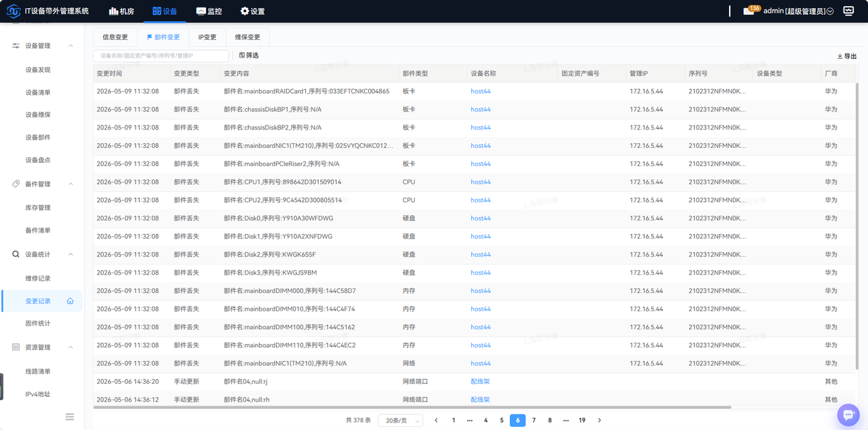The image size is (868, 430).
Task: Click the home icon beside 变更记录
Action: (x=70, y=301)
